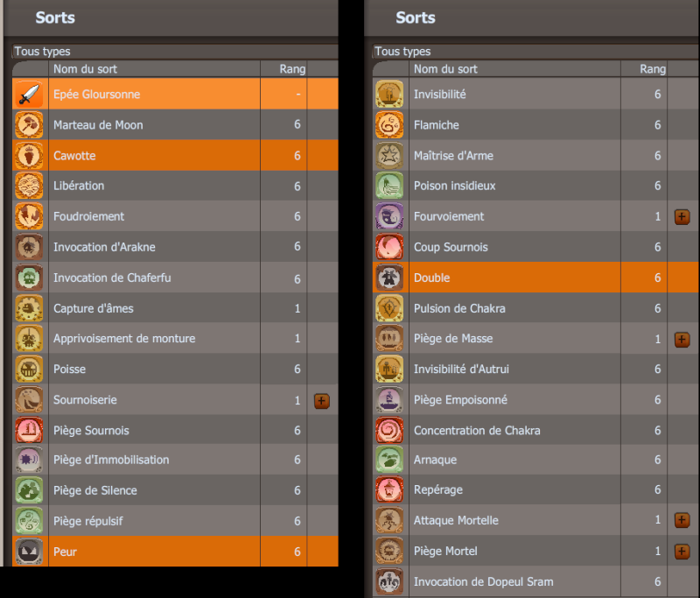Click the Peur spell icon

[x=30, y=552]
